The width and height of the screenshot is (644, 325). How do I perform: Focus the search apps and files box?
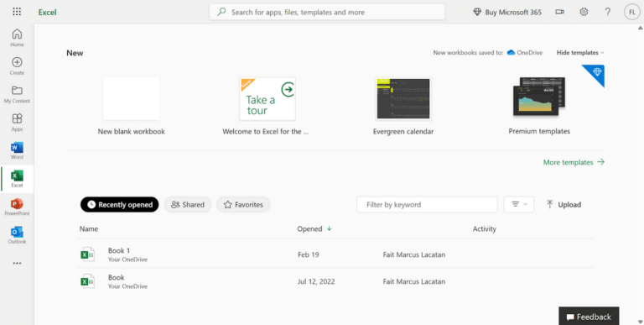click(x=327, y=12)
